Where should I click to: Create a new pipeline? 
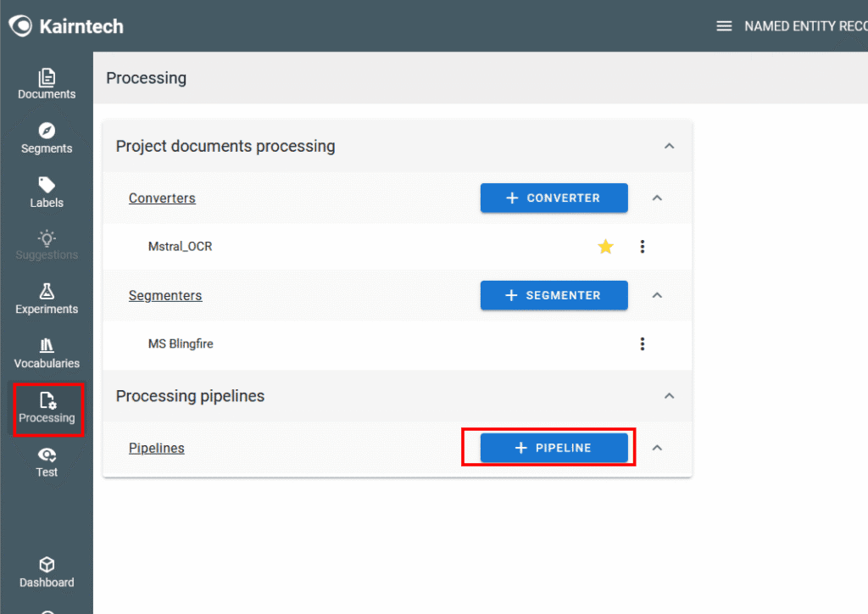554,448
